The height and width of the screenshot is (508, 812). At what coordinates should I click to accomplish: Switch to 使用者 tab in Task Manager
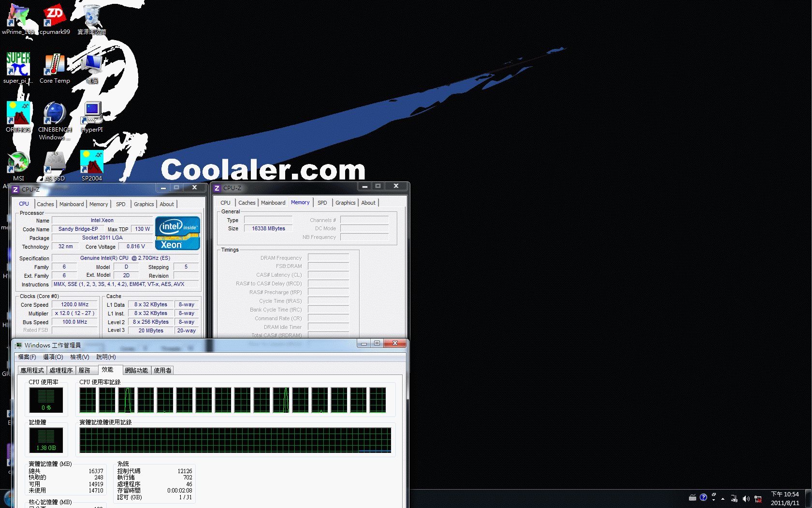[162, 371]
